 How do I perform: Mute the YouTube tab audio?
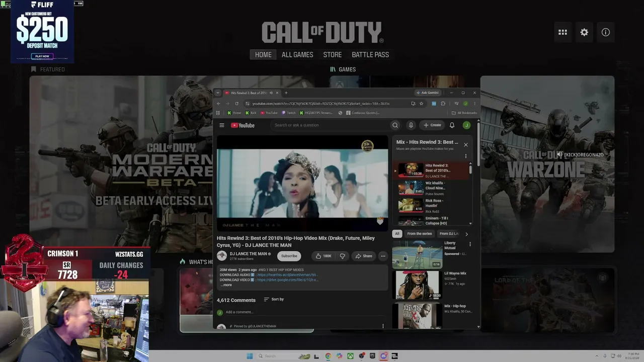click(271, 93)
